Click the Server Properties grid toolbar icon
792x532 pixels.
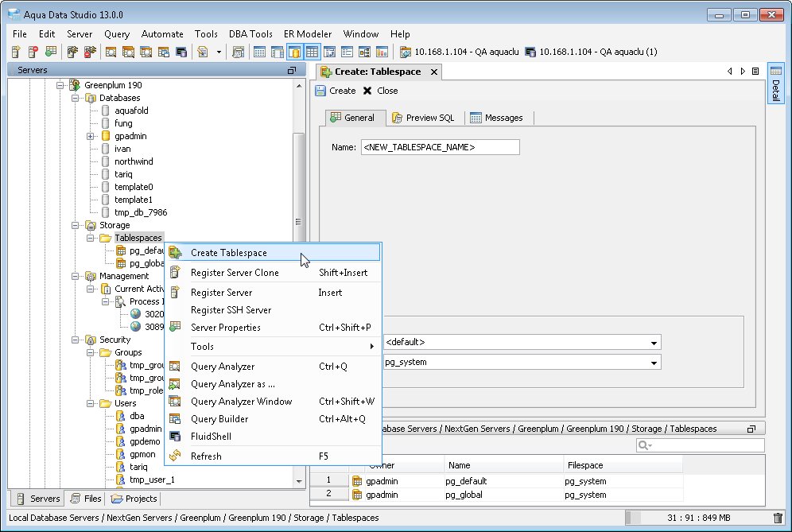tap(51, 52)
